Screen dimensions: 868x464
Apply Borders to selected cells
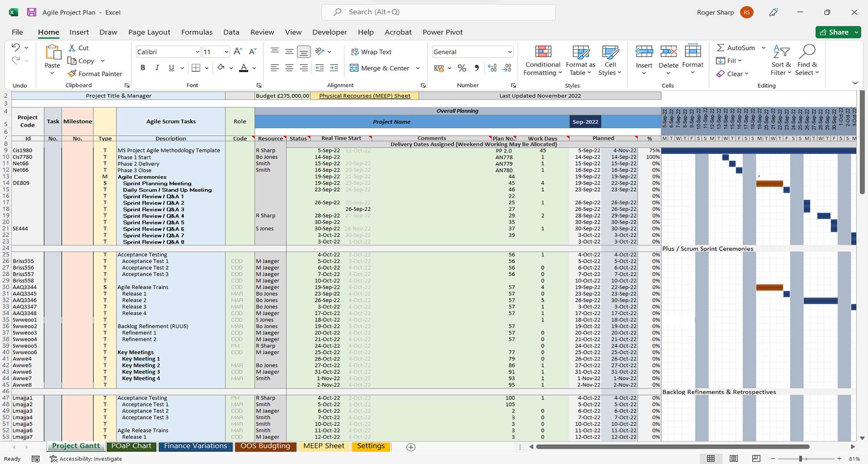[x=196, y=68]
